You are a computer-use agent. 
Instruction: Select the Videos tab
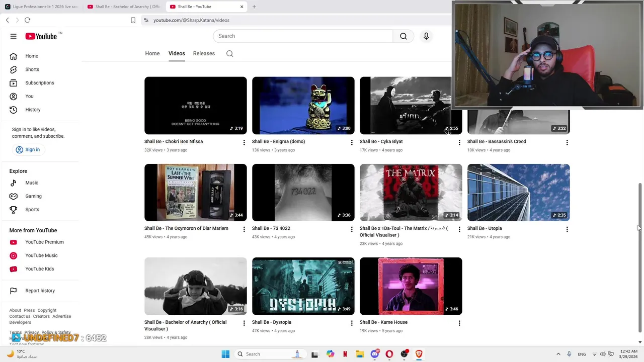click(177, 53)
